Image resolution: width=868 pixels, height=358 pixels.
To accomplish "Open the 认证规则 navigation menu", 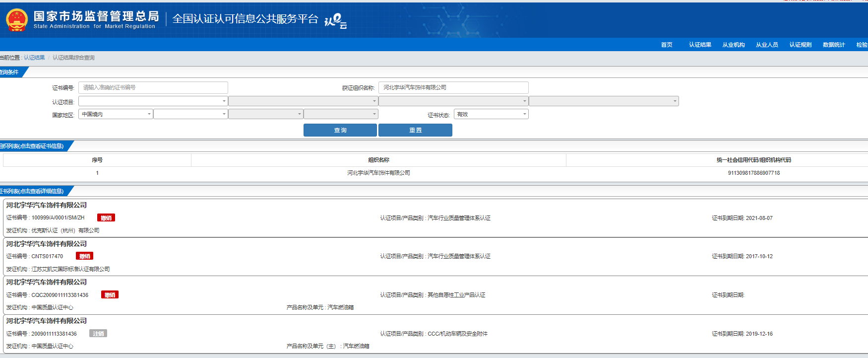I will coord(801,45).
